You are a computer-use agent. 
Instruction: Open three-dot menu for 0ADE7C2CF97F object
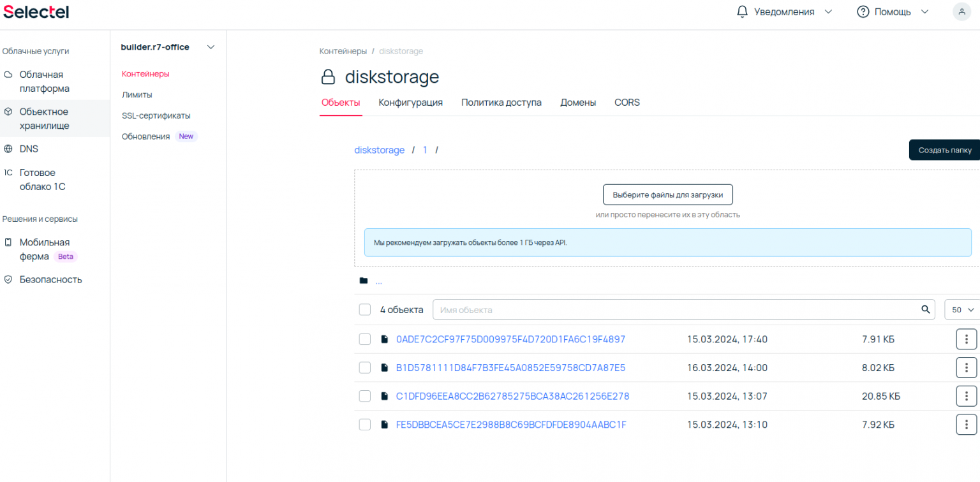[966, 339]
